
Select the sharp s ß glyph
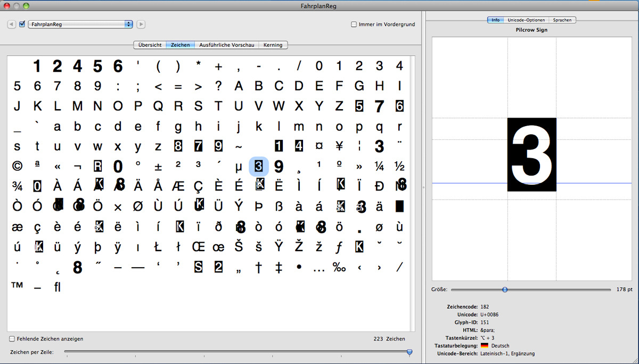278,206
